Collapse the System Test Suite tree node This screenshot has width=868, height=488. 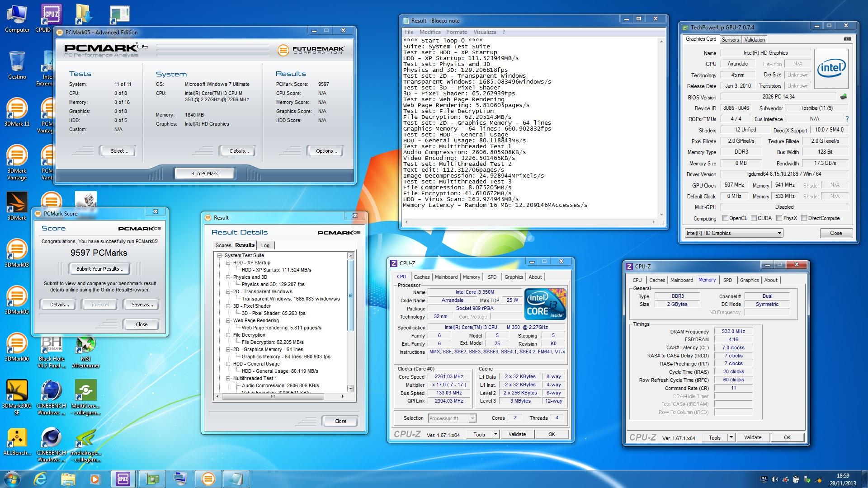click(x=220, y=255)
